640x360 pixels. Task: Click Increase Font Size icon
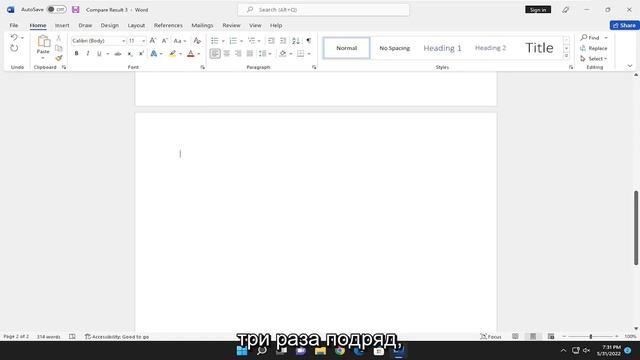click(x=153, y=40)
